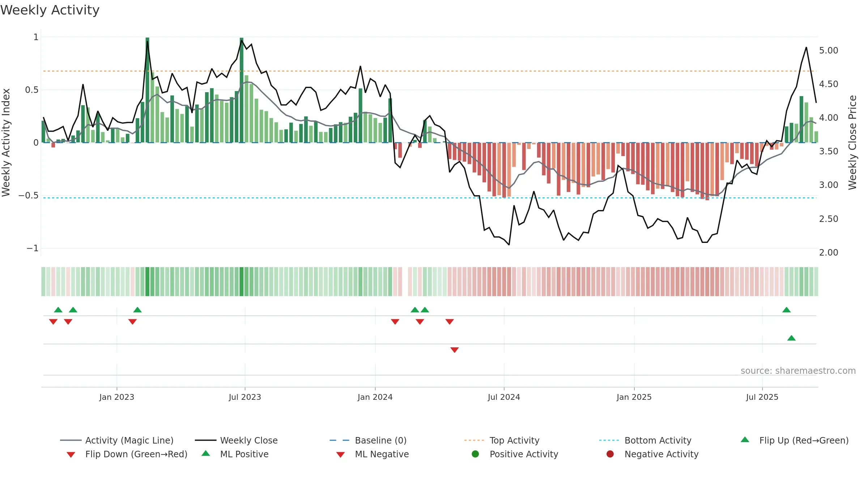Toggle the ML Positive legend entry
Screen dimensions: 868x488
click(x=235, y=454)
